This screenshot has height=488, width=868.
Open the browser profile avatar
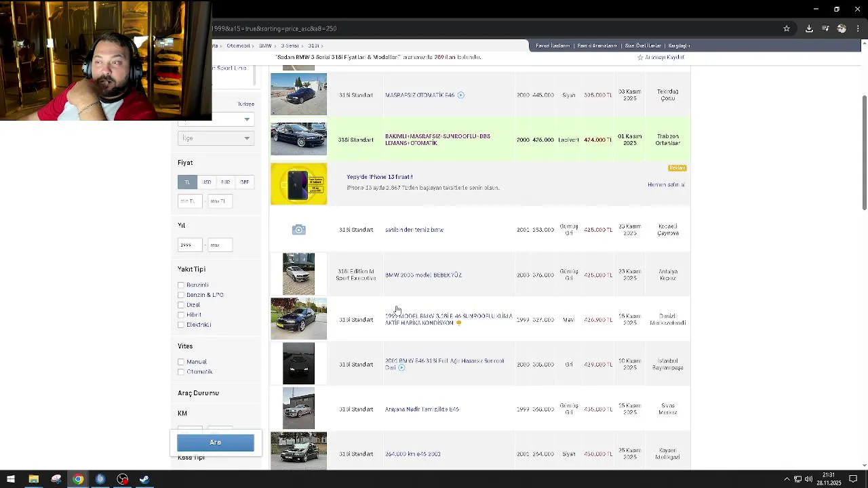(842, 28)
